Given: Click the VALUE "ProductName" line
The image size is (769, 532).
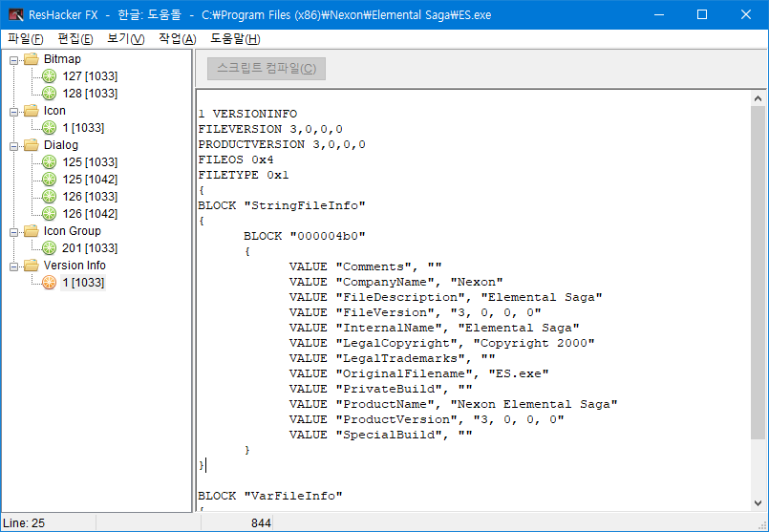Looking at the screenshot, I should tap(454, 404).
